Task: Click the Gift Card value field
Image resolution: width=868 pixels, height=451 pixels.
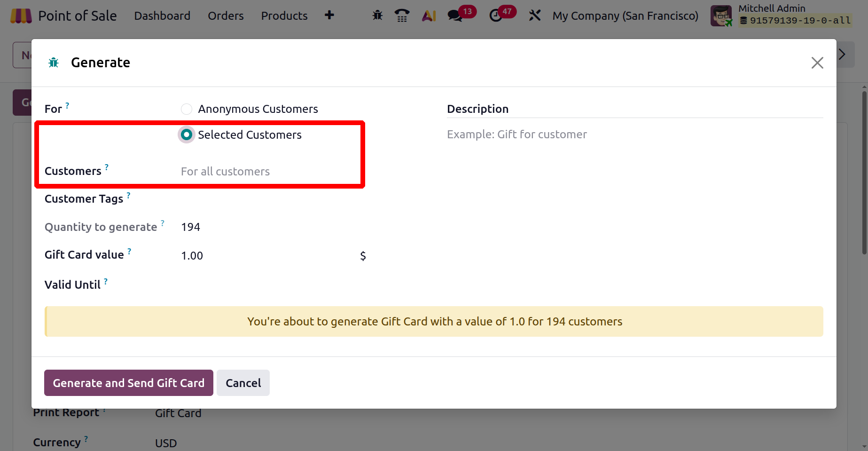Action: coord(268,256)
